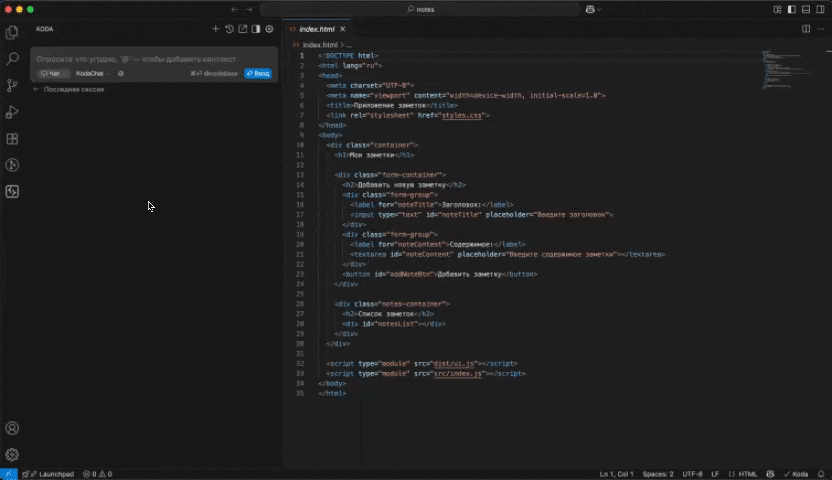Switch to the index.html editor tab
Viewport: 832px width, 480px height.
[316, 29]
